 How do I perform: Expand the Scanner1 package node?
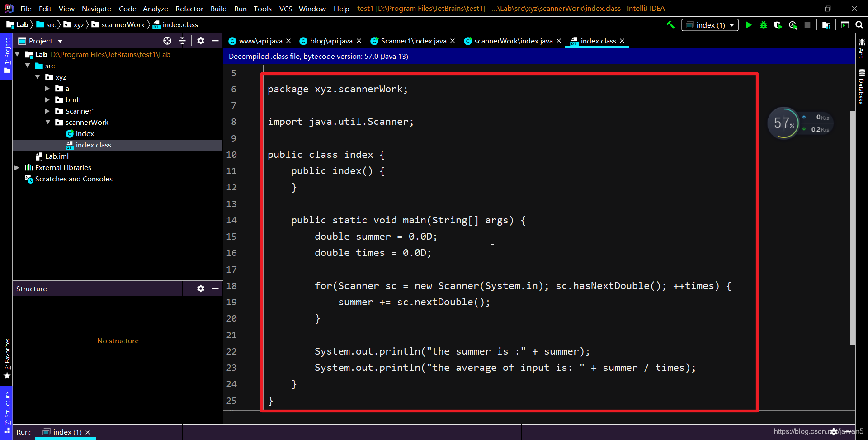(x=47, y=111)
